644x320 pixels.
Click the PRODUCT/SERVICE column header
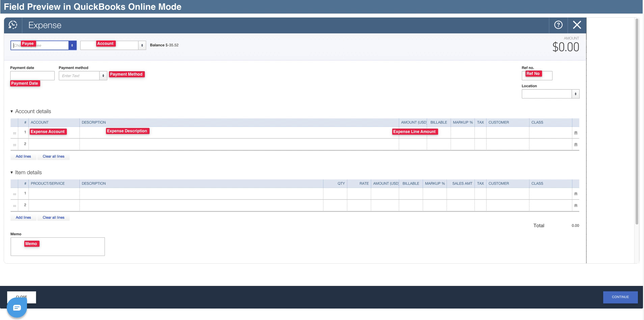click(48, 184)
